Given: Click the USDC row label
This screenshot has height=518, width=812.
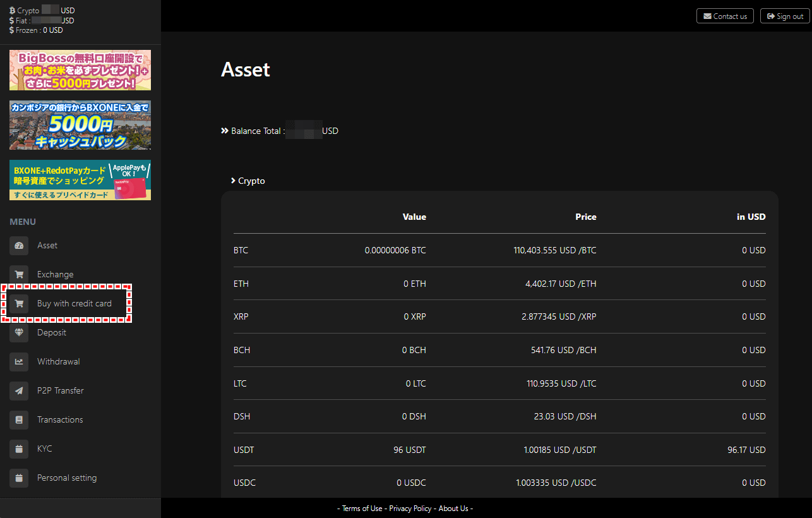Looking at the screenshot, I should (244, 483).
